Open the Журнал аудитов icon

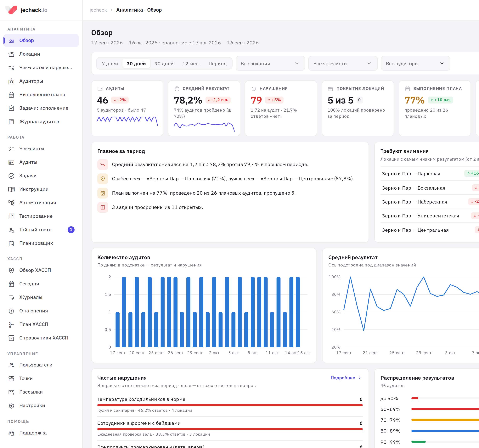point(11,122)
